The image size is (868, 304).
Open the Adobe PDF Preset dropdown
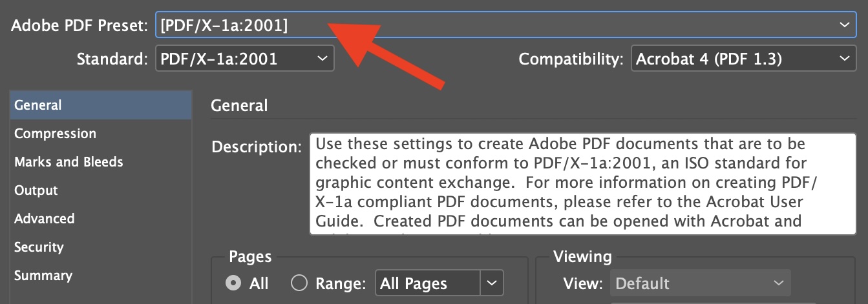pyautogui.click(x=505, y=26)
